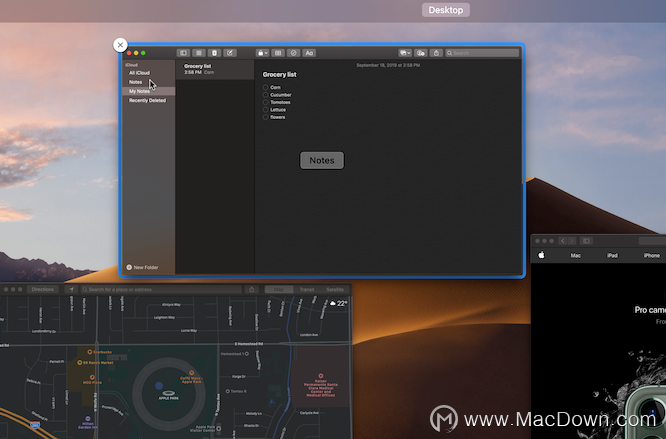Click Apple Park Visitor Center pin
Screen dimensions: 666x439
219,429
